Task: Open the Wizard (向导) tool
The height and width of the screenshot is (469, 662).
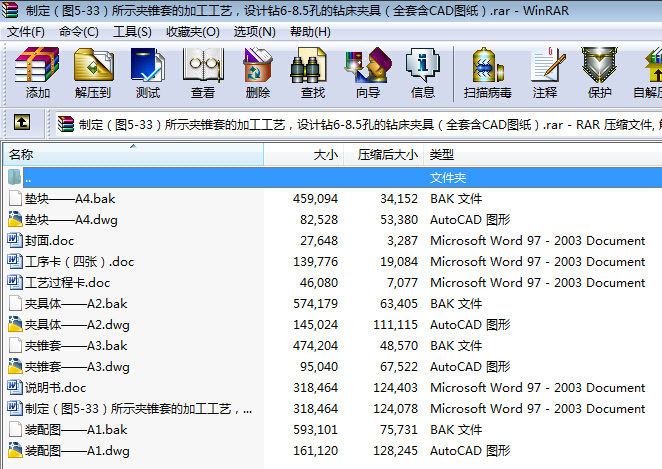Action: 368,65
